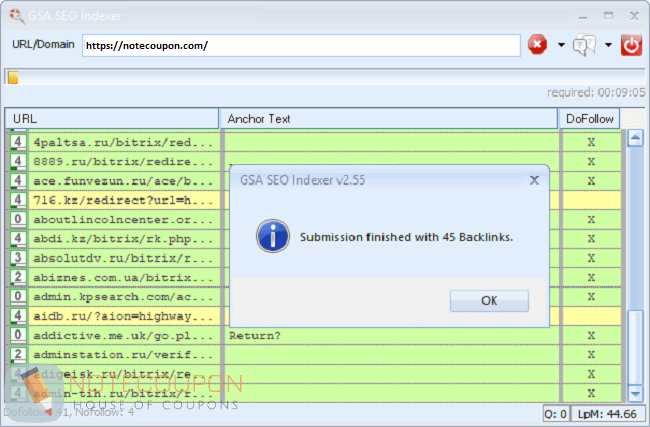650x427 pixels.
Task: Click PR badge 4 for 4paltsa.ru row
Action: coord(18,142)
